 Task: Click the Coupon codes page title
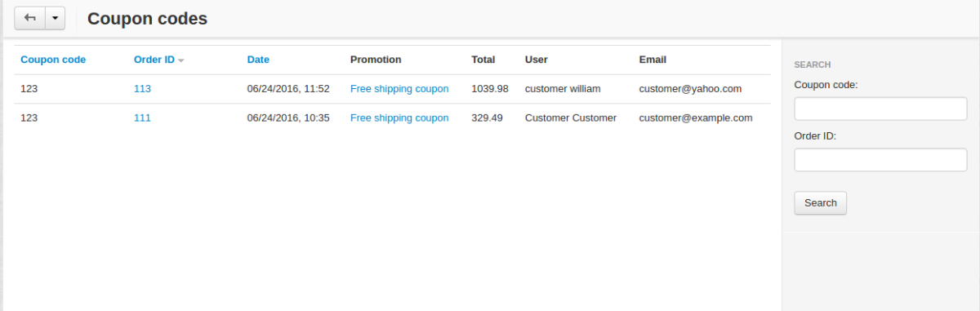pyautogui.click(x=147, y=18)
